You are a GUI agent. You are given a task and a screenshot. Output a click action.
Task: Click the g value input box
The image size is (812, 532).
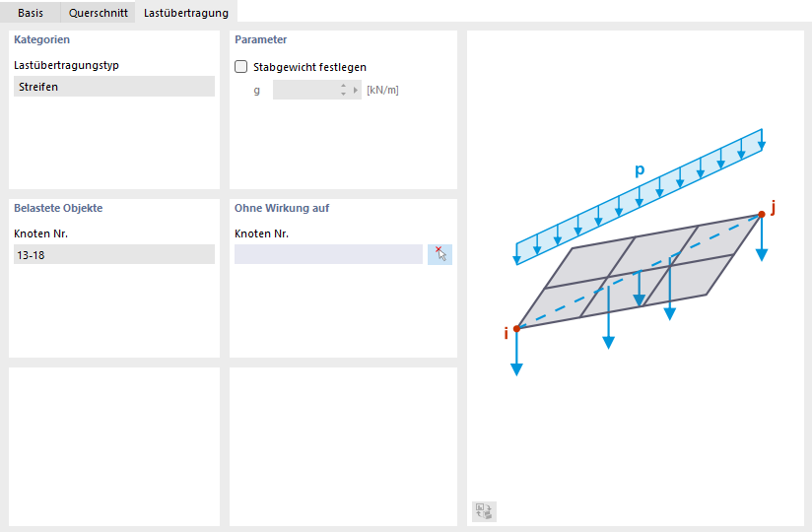304,90
